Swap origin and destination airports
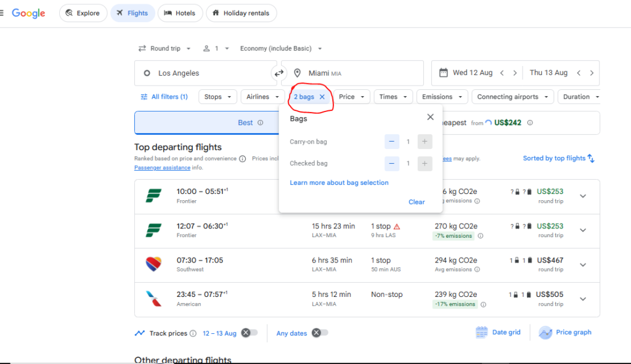This screenshot has height=364, width=631. (x=279, y=73)
